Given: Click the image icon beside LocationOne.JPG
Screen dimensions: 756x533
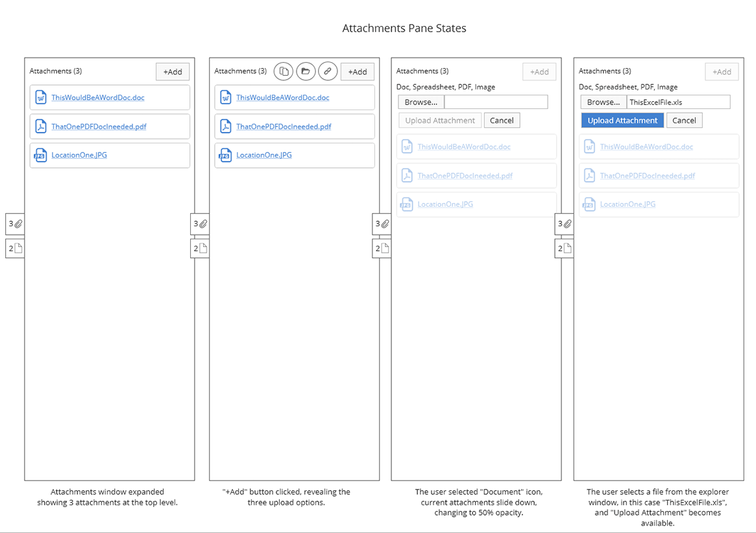Looking at the screenshot, I should coord(40,156).
